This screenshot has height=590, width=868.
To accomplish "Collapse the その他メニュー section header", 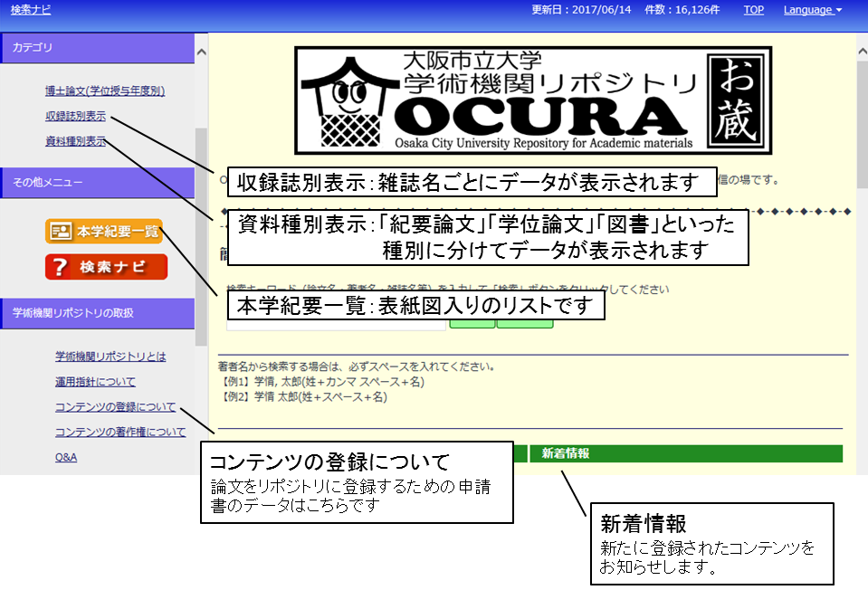I will (x=97, y=182).
